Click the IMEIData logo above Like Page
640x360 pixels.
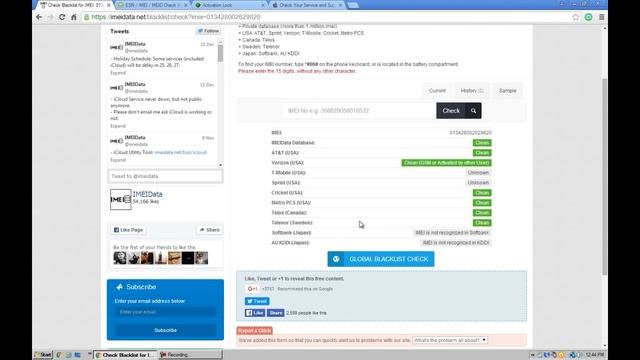[x=120, y=200]
